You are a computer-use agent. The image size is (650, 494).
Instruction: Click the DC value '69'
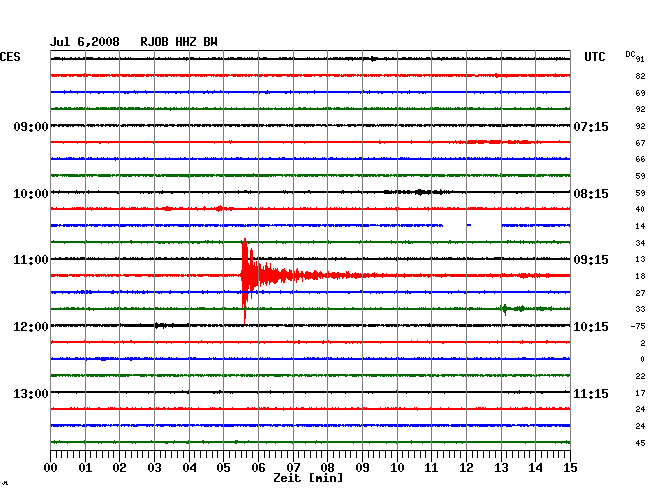[640, 93]
